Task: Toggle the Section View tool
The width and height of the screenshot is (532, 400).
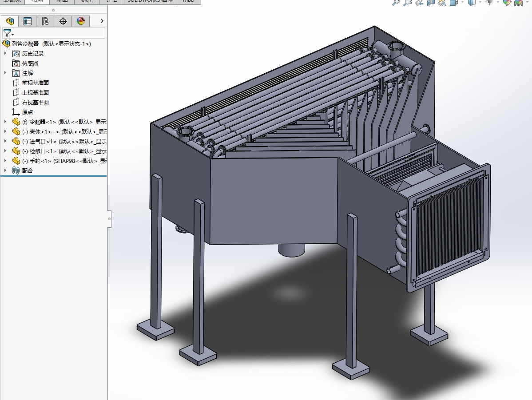Action: tap(431, 3)
